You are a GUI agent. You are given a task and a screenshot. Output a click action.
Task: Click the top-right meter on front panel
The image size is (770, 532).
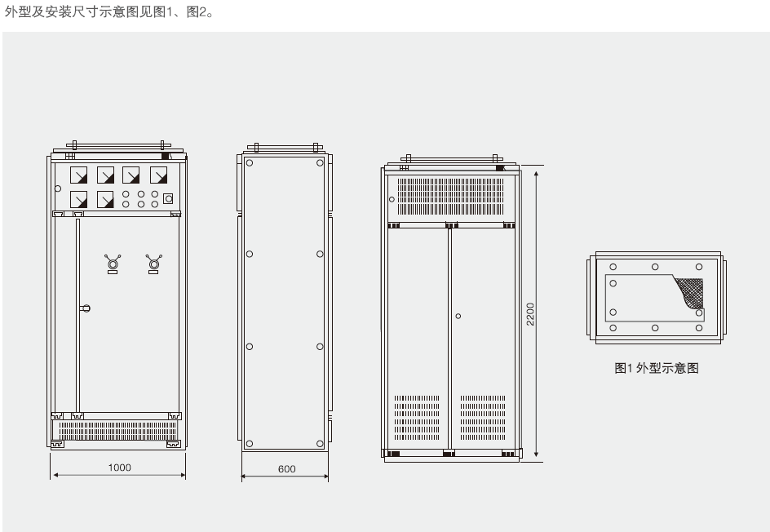coord(159,175)
